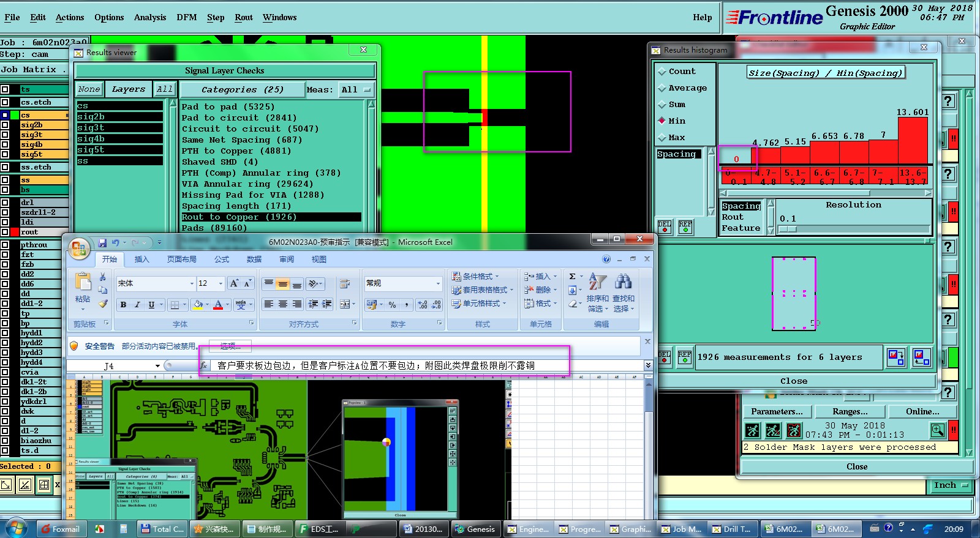Click the 选项... security options button
The width and height of the screenshot is (980, 538).
pyautogui.click(x=230, y=346)
